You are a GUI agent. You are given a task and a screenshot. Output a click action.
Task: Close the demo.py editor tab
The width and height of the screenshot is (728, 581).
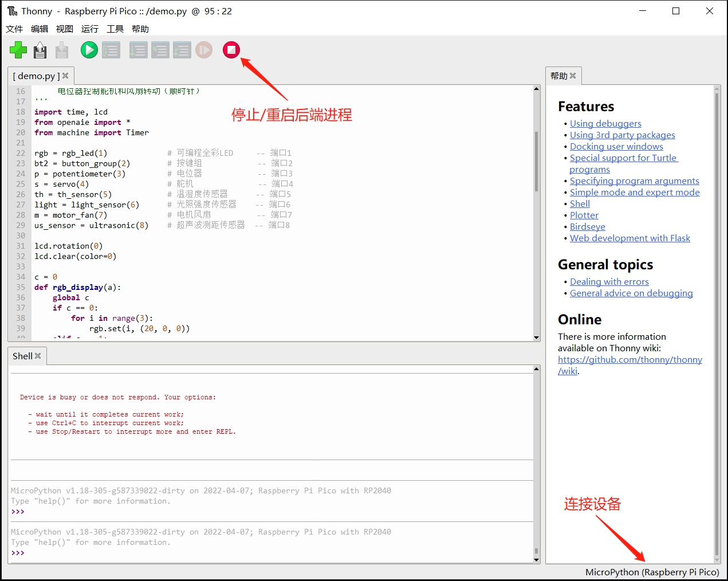point(65,76)
